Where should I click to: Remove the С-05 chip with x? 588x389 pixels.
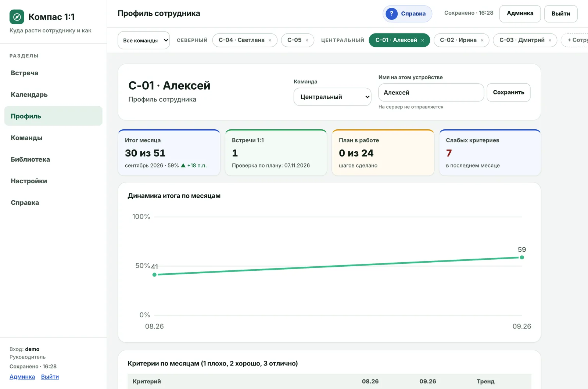click(307, 40)
